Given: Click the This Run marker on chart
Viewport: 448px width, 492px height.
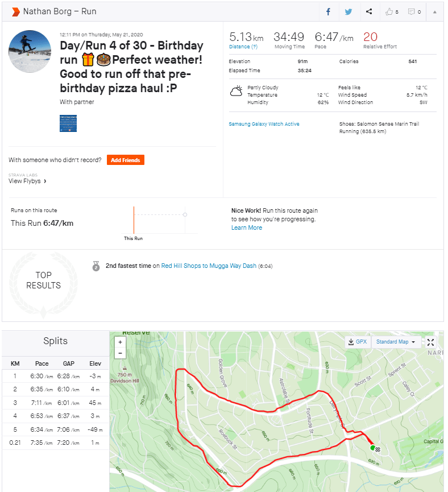Looking at the screenshot, I should (x=185, y=214).
